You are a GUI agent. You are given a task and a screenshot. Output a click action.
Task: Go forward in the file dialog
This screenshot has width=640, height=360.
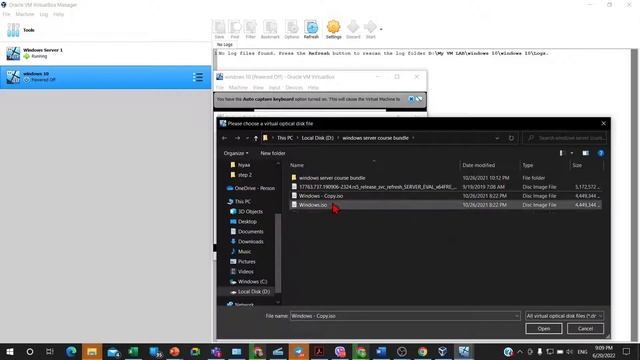(237, 138)
